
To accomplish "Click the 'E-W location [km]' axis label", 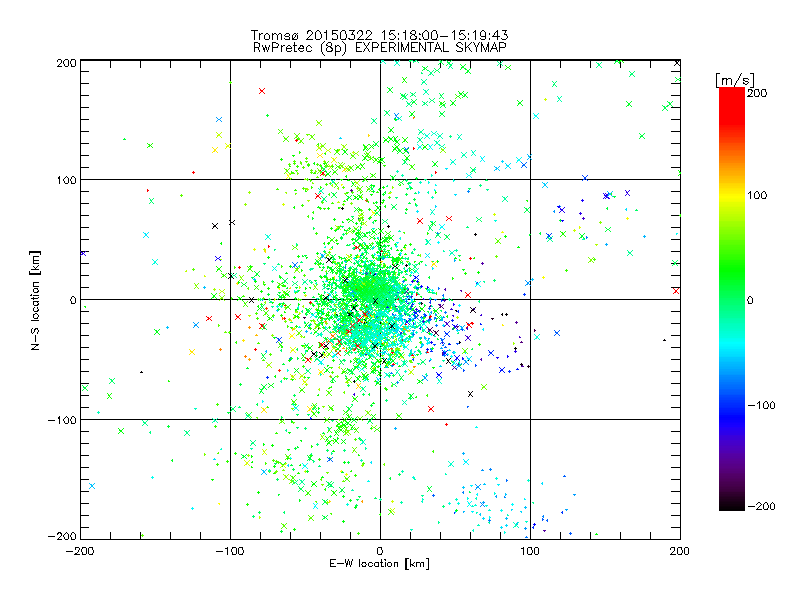I will point(379,563).
